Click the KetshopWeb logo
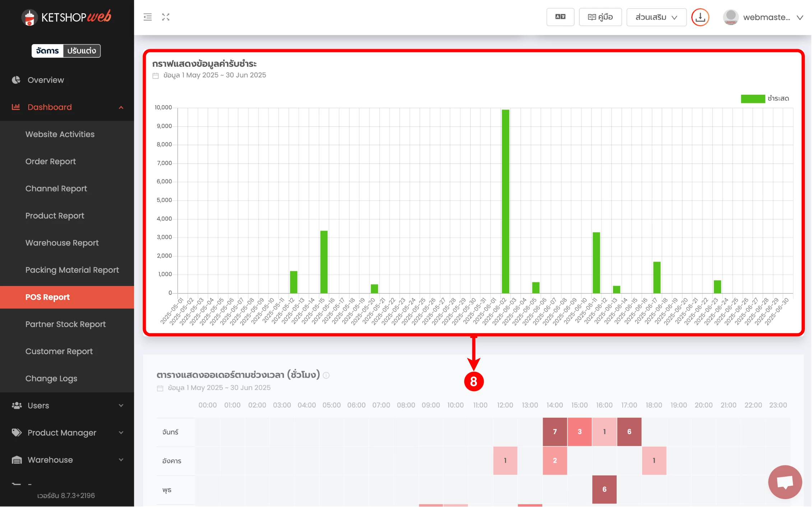The height and width of the screenshot is (507, 812). point(67,17)
